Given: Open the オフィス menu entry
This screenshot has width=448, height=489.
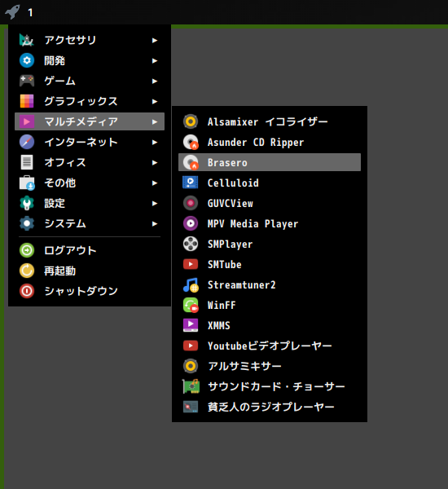Looking at the screenshot, I should point(90,162).
